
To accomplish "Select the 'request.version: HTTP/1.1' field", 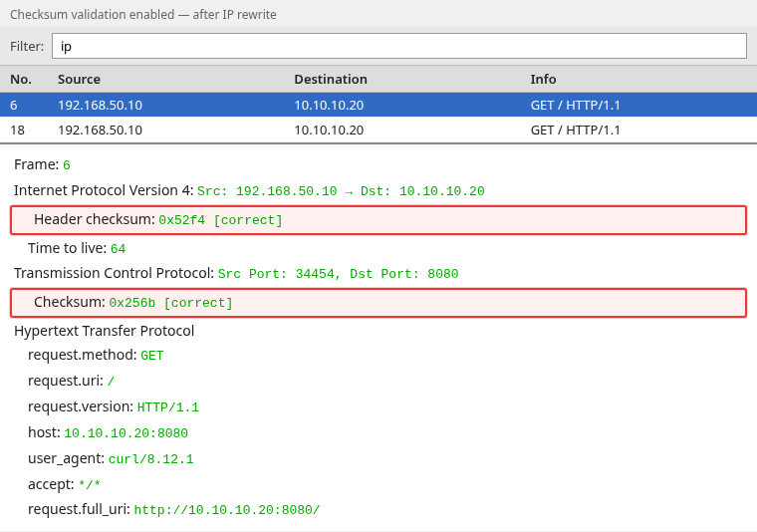I will pyautogui.click(x=114, y=406).
